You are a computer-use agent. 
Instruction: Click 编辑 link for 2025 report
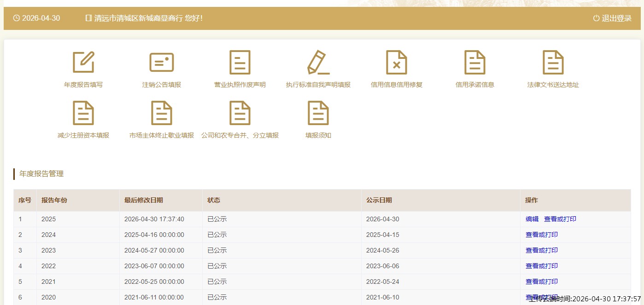(532, 219)
